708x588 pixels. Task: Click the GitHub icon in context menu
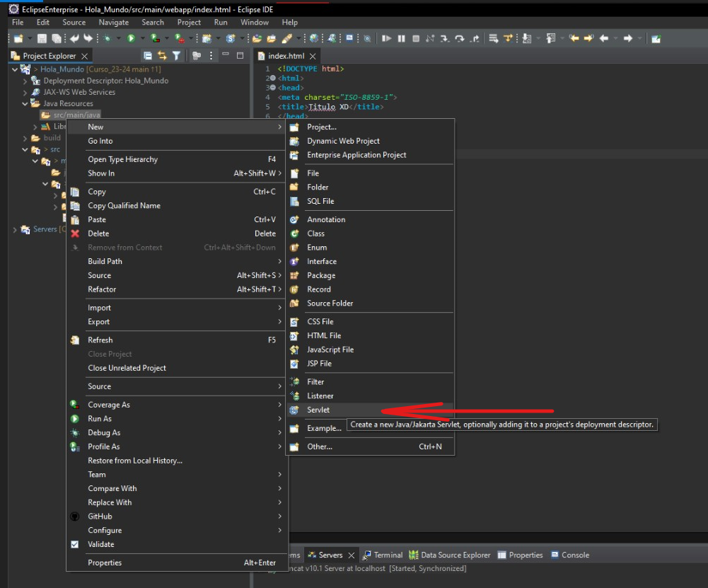(x=75, y=517)
